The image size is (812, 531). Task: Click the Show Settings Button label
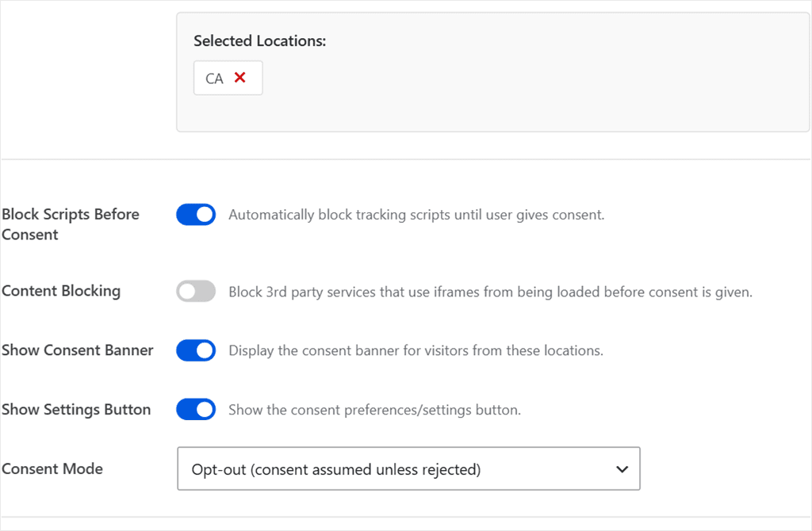coord(76,410)
